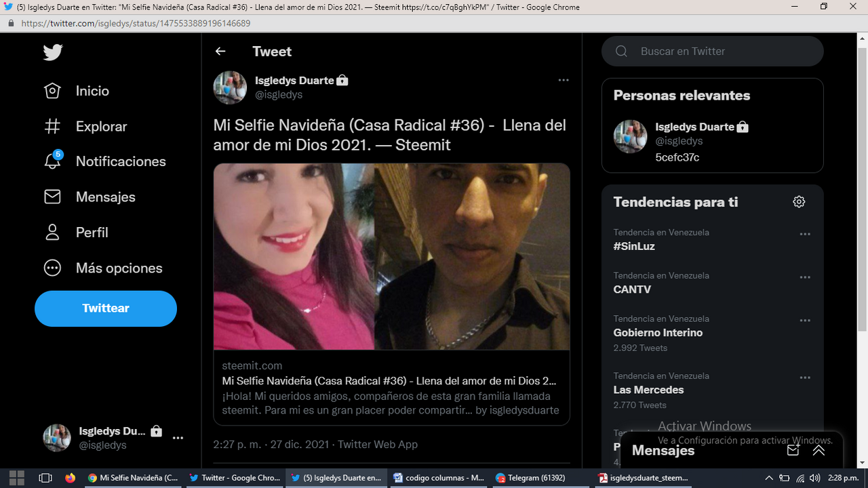Viewport: 868px width, 488px height.
Task: Open the selfie image in the tweet card
Action: pos(391,257)
